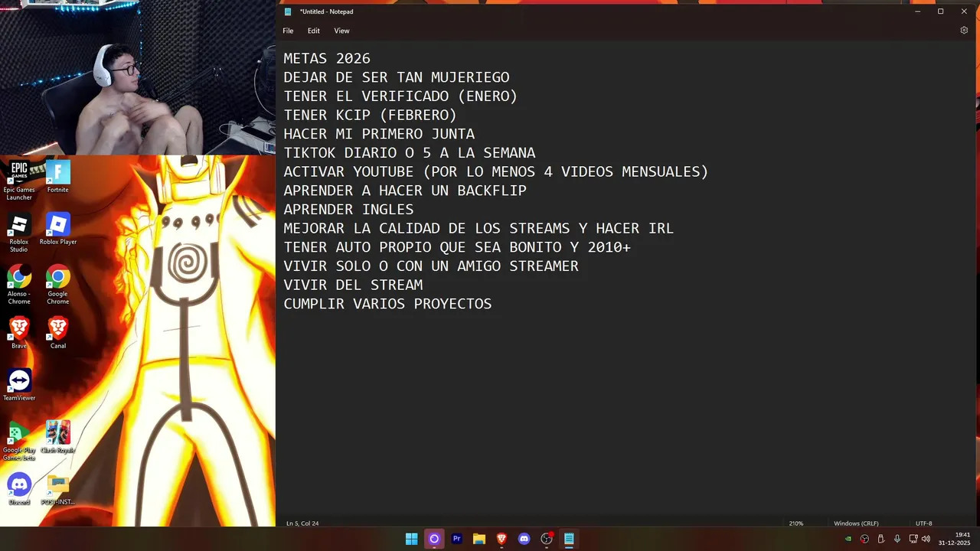Open the microphone tray indicator

pyautogui.click(x=897, y=539)
